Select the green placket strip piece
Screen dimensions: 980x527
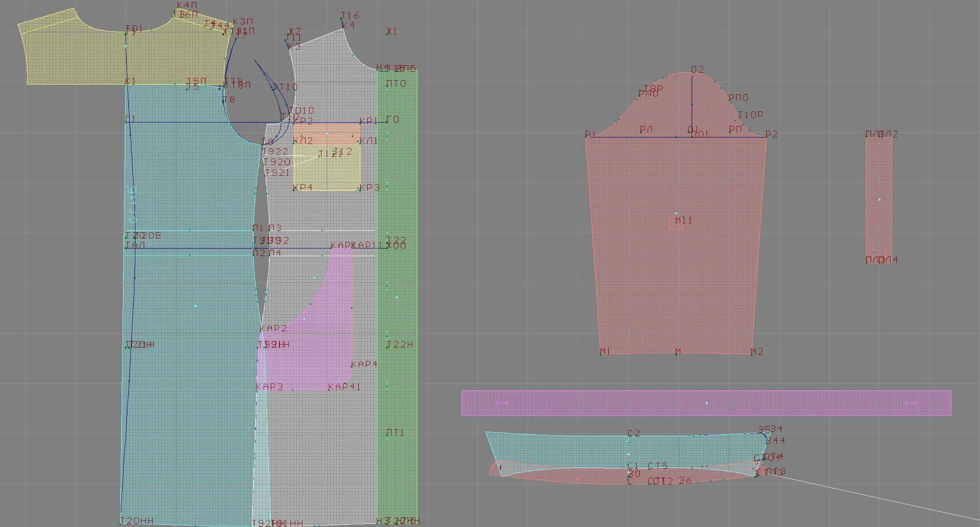(401, 198)
